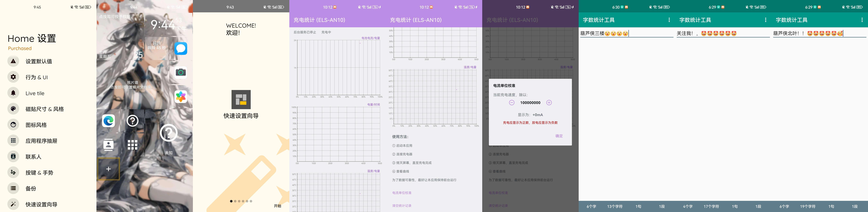
Task: Tap the Messages chat bubble tile
Action: [x=181, y=49]
